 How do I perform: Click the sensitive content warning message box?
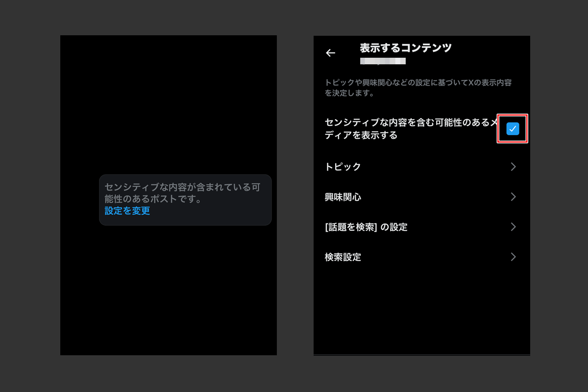(185, 199)
